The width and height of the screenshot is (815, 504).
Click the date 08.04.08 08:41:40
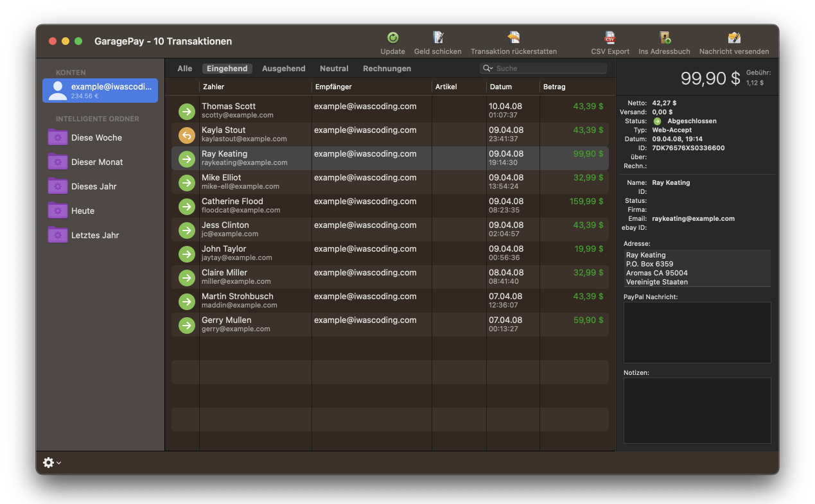click(x=505, y=277)
